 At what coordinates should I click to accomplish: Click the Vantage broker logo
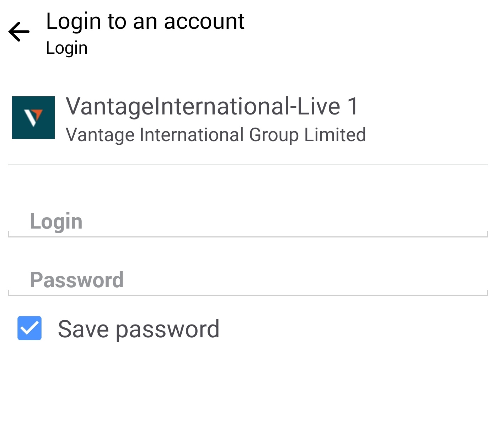(33, 118)
